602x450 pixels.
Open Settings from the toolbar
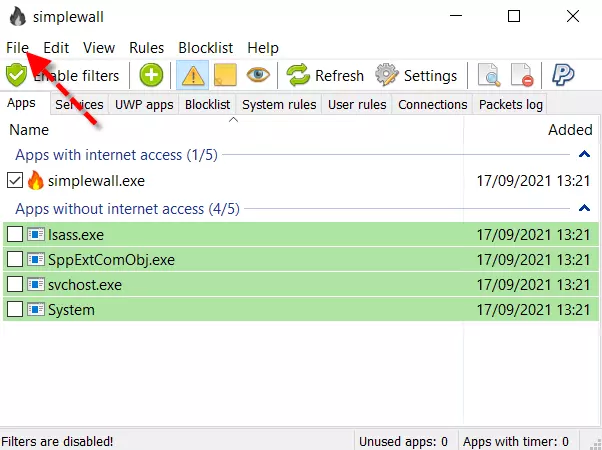[416, 75]
